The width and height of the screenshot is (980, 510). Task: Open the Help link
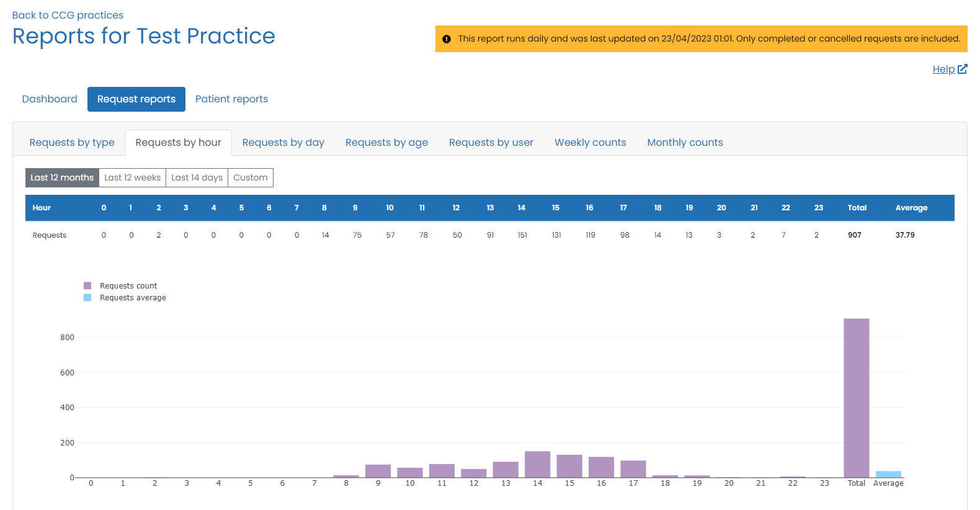coord(943,69)
